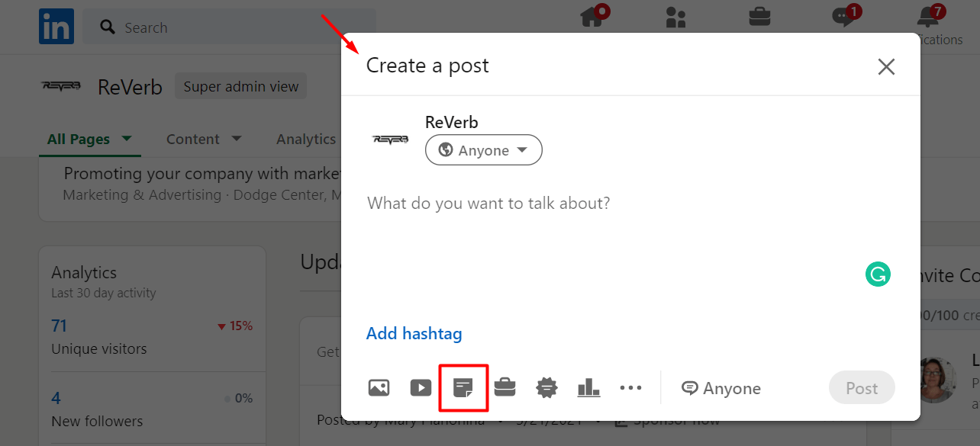Screen dimensions: 980x446
Task: Open the comment control Anyone selector
Action: [x=720, y=387]
